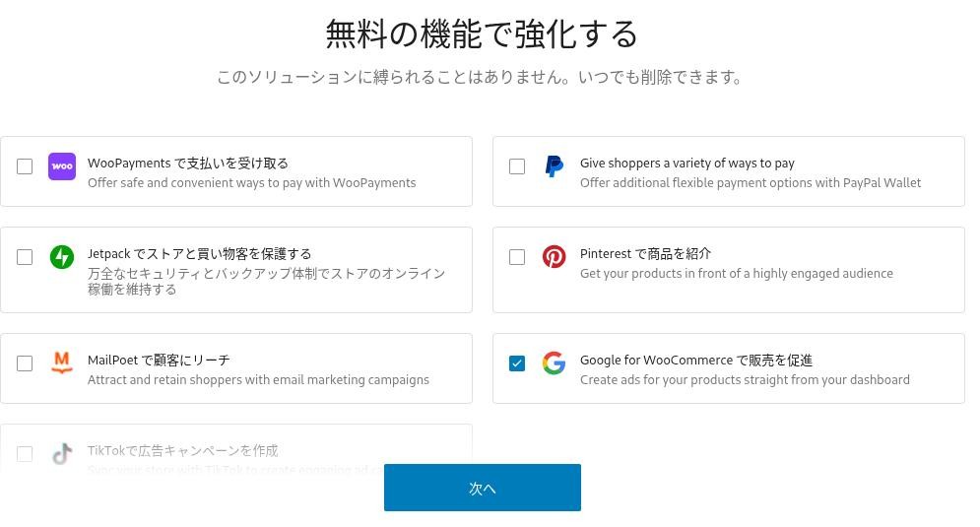Uncheck the Google for WooCommerce checkbox
The image size is (980, 527).
tap(517, 363)
